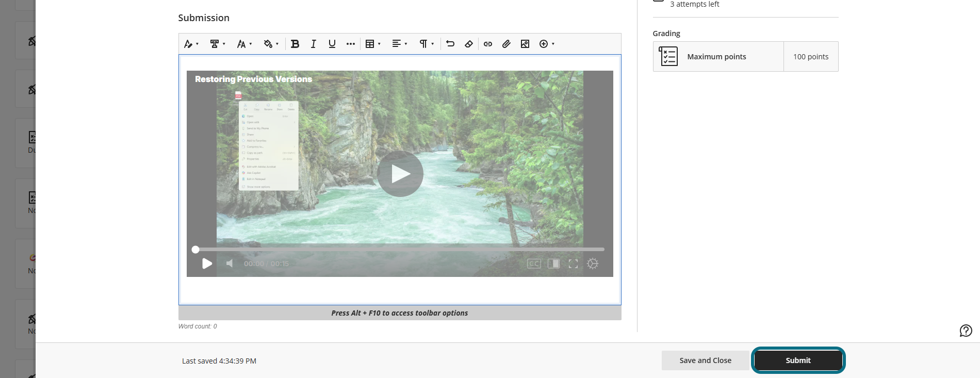Toggle italic text formatting
The width and height of the screenshot is (980, 378).
313,44
